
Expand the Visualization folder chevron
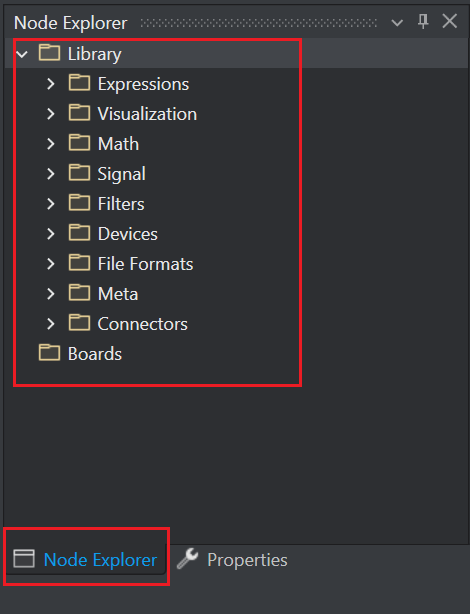point(51,114)
